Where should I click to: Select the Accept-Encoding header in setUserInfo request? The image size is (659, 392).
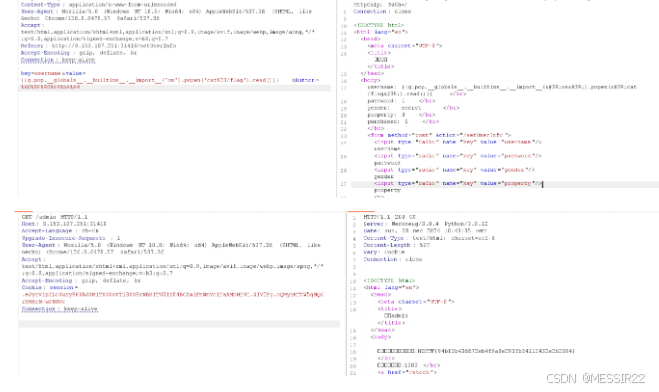[79, 53]
